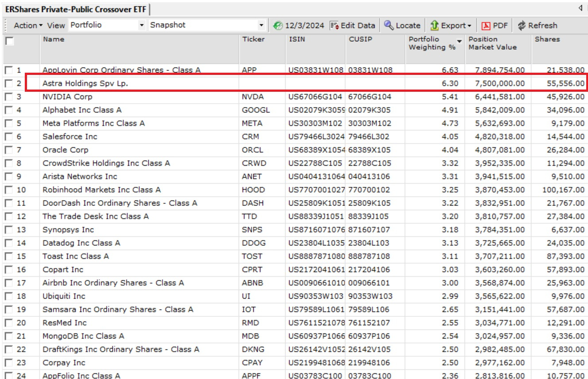
Task: Select the NVIDIA Corp name cell
Action: (139, 97)
